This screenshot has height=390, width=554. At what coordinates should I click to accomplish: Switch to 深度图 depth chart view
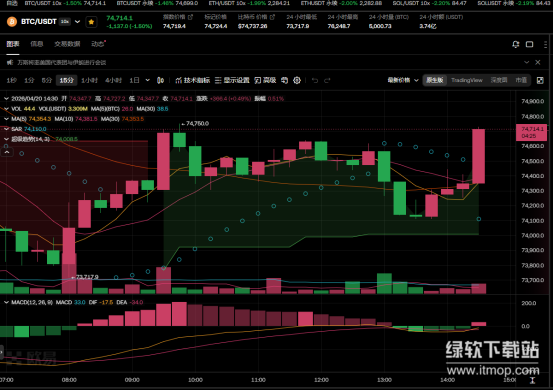(499, 80)
